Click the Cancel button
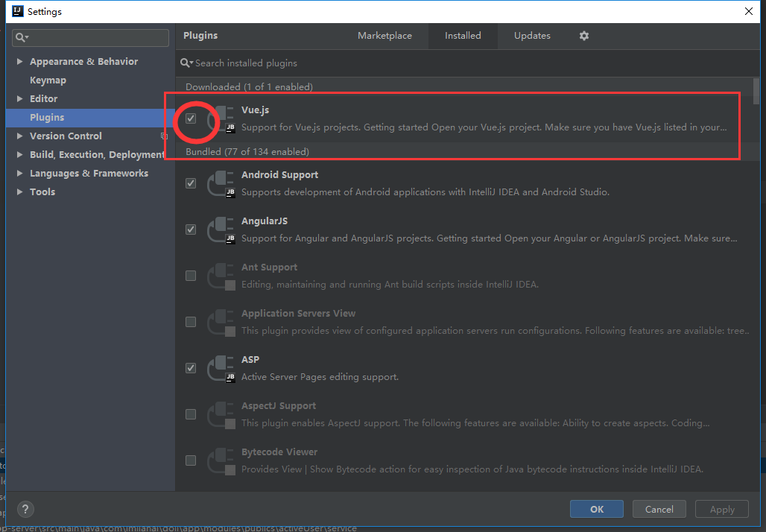 point(659,509)
